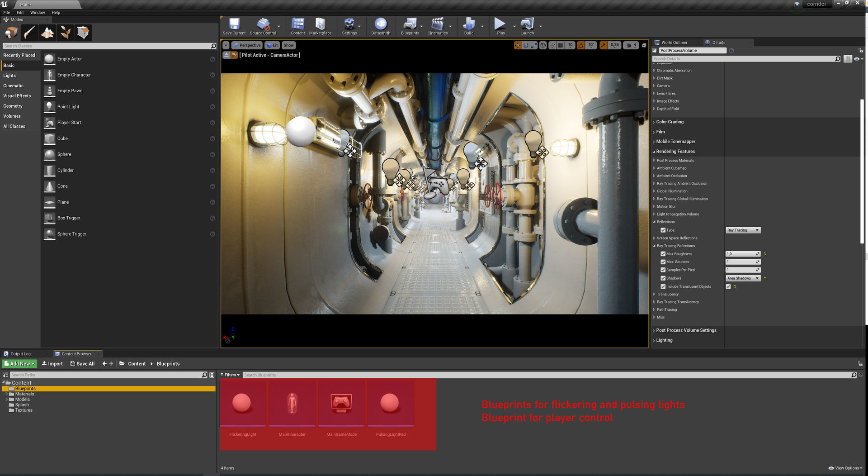Toggle rotation snapping triangle icon

coord(581,45)
